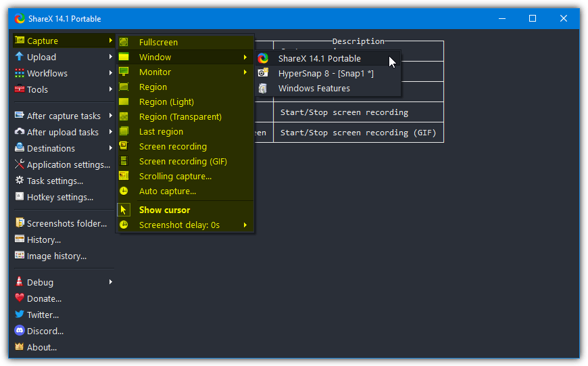Expand the Tools menu arrow
The height and width of the screenshot is (366, 588).
click(x=111, y=89)
